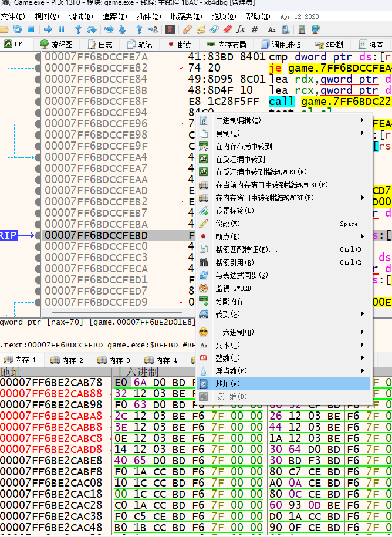Image resolution: width=392 pixels, height=537 pixels.
Task: Pause execution with the pause icon
Action: (61, 29)
